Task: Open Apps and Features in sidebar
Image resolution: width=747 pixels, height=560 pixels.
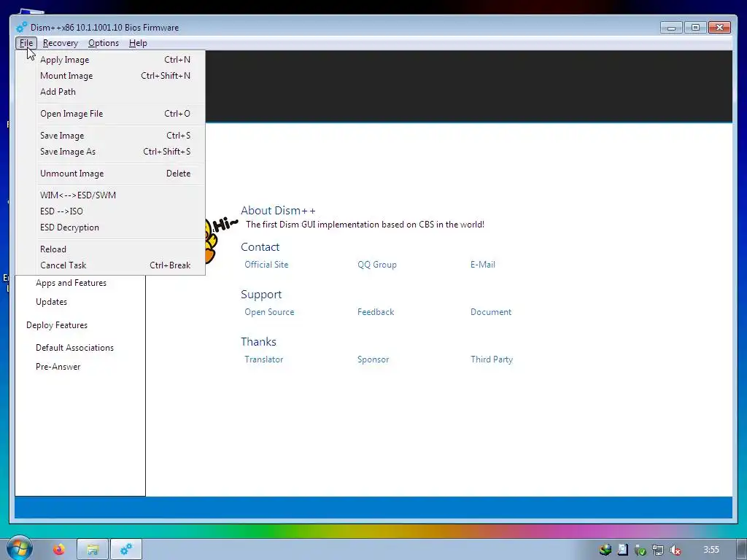Action: (x=71, y=283)
